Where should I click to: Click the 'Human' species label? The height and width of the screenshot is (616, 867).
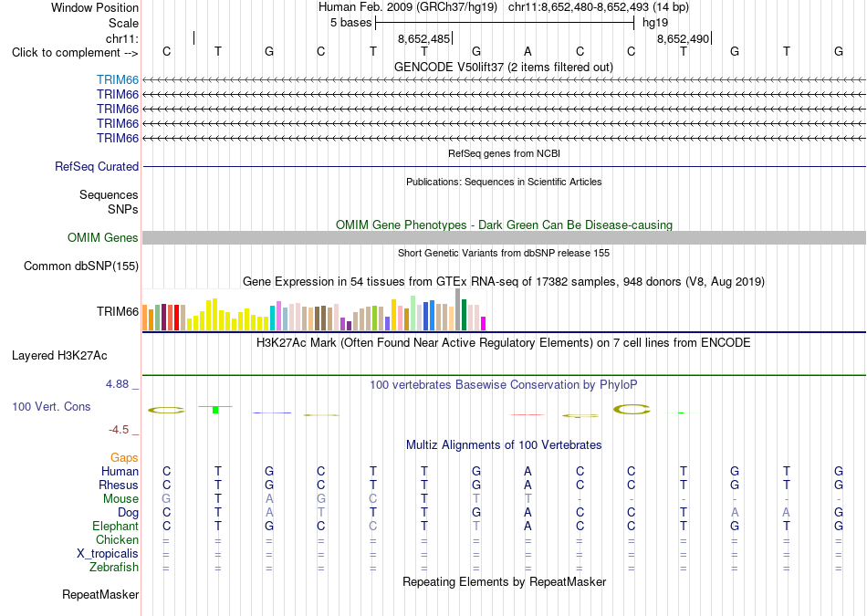pyautogui.click(x=120, y=471)
